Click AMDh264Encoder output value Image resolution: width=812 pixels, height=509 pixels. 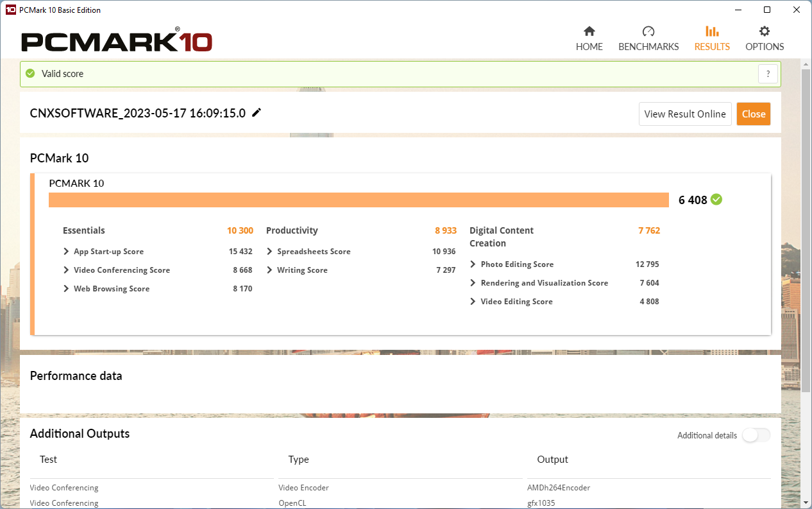tap(559, 488)
